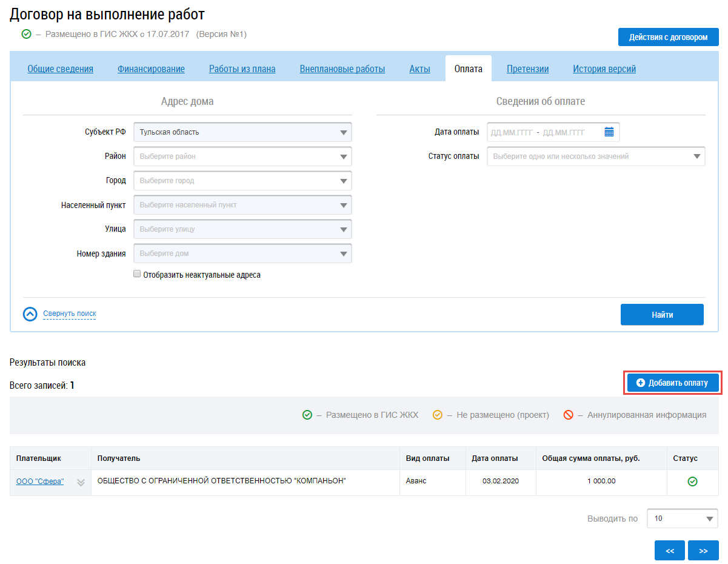Viewport: 728px width, 564px height.
Task: Click the green placed status icon near title
Action: (26, 34)
